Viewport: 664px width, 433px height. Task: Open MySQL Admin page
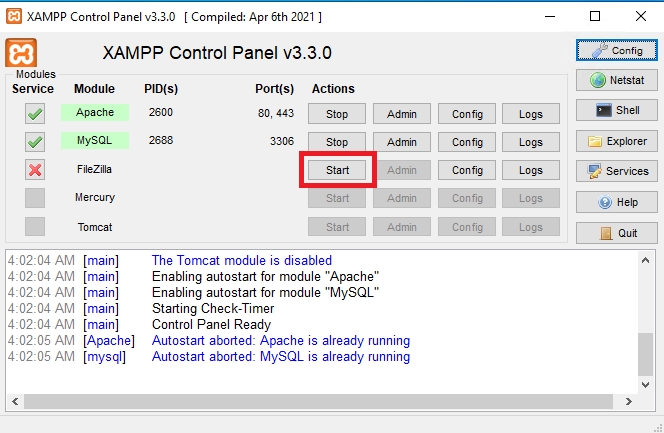(x=401, y=142)
